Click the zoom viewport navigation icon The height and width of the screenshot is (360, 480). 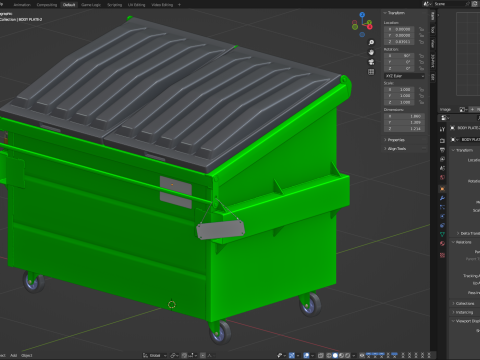(x=371, y=42)
